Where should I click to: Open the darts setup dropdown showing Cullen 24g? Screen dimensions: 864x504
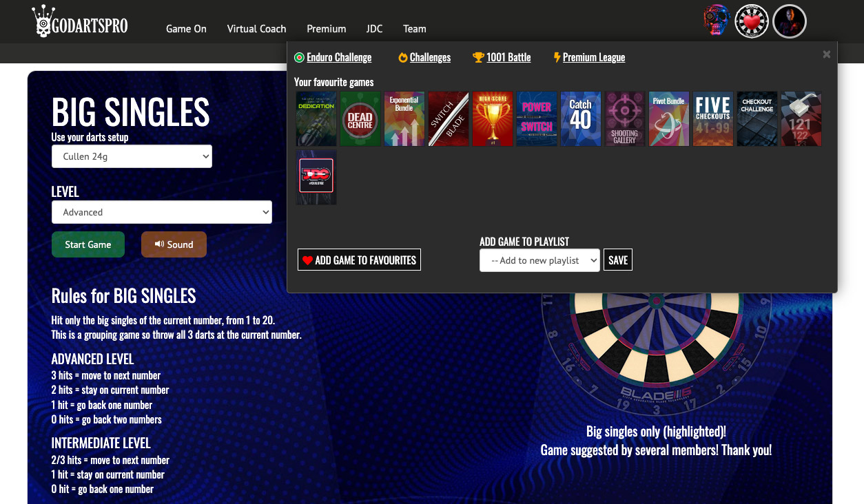[132, 156]
